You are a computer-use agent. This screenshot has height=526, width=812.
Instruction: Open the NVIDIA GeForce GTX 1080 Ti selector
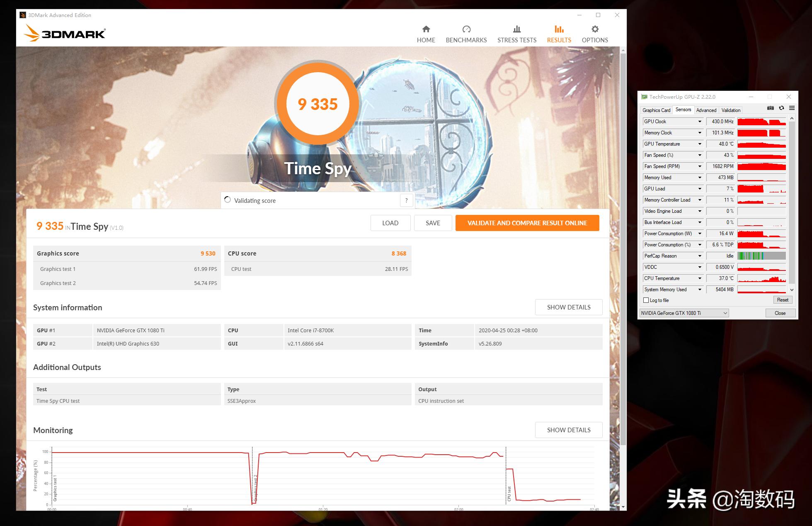pyautogui.click(x=684, y=313)
